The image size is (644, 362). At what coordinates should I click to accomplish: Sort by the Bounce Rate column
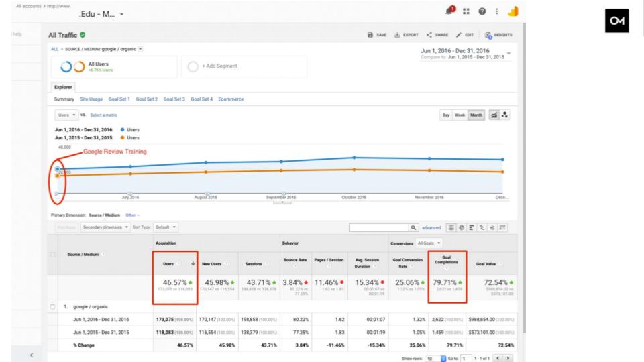coord(295,260)
